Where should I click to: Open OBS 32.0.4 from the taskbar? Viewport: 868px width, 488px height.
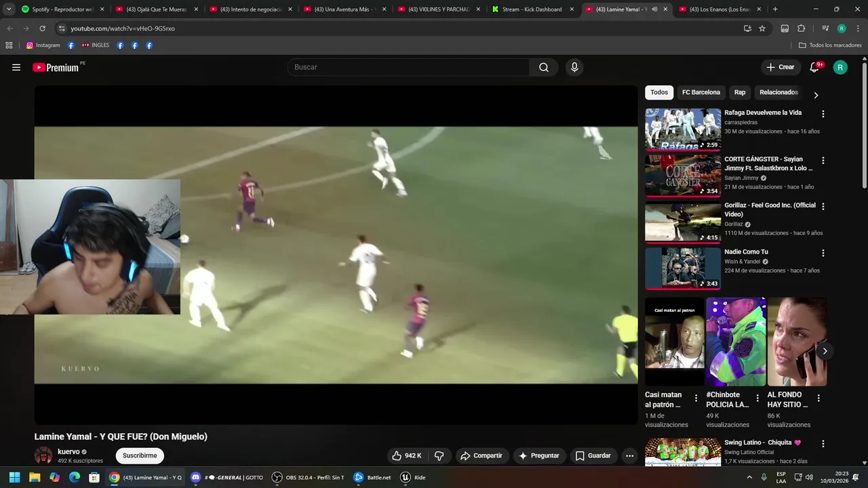[x=309, y=477]
